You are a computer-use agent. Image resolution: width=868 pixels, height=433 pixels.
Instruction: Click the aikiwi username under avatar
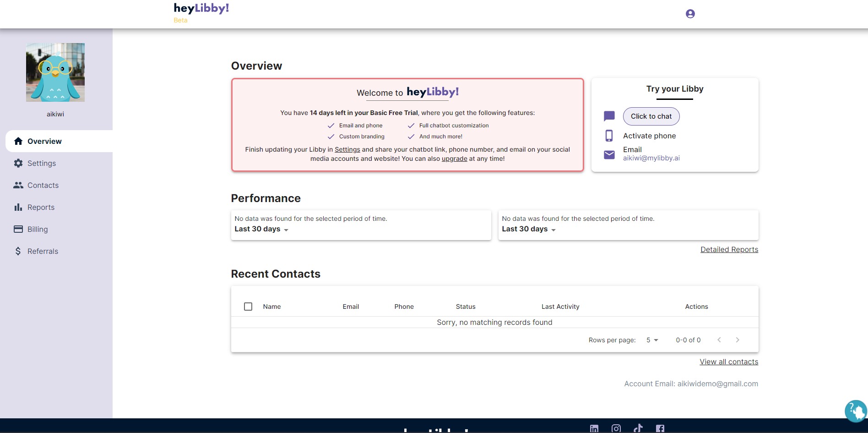coord(55,114)
